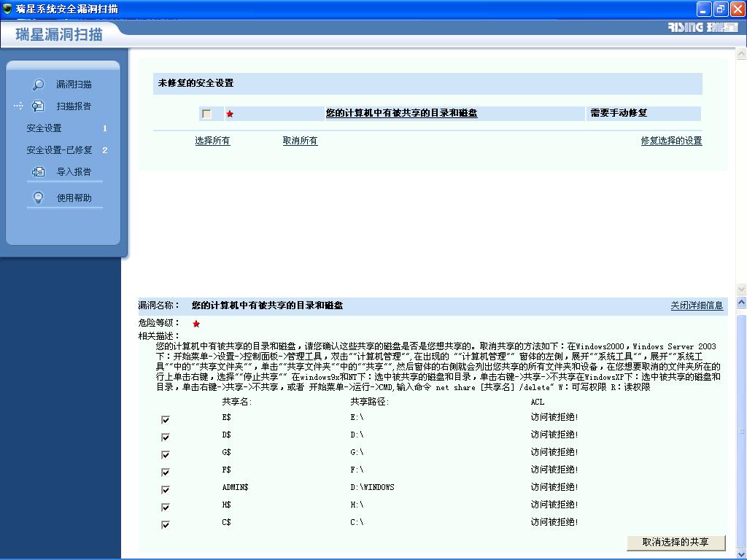This screenshot has height=560, width=747.
Task: Uncheck the H$ share checkbox
Action: point(166,507)
